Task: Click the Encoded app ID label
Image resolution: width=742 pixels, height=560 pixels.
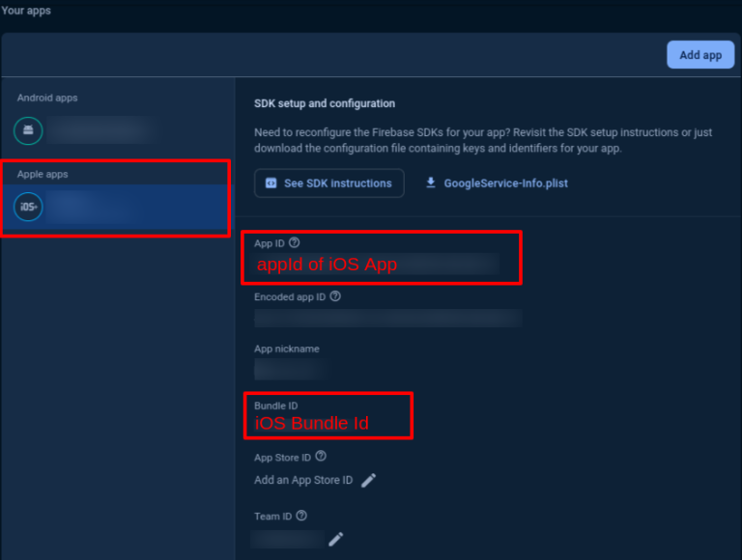Action: [290, 297]
